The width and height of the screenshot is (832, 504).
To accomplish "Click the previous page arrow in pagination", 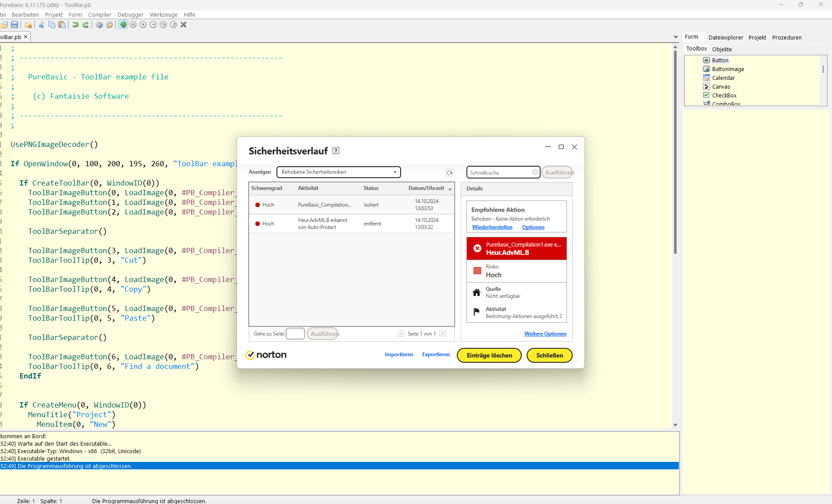I will 401,334.
